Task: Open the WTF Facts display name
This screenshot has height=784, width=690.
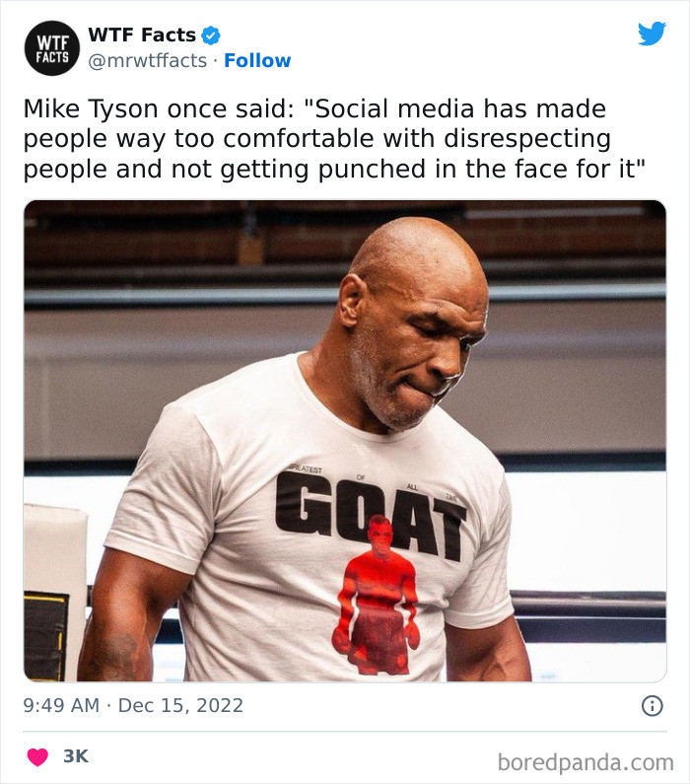Action: tap(142, 36)
